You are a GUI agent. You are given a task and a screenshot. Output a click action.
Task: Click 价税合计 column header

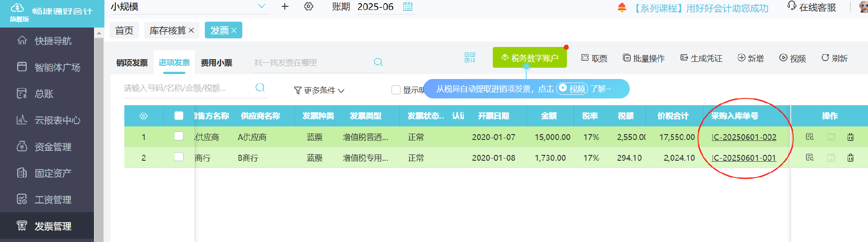pos(673,116)
